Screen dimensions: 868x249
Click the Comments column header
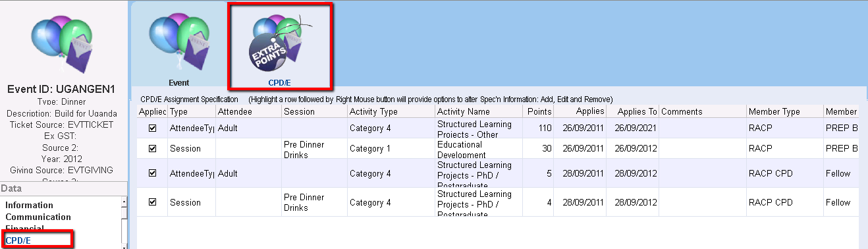click(702, 112)
